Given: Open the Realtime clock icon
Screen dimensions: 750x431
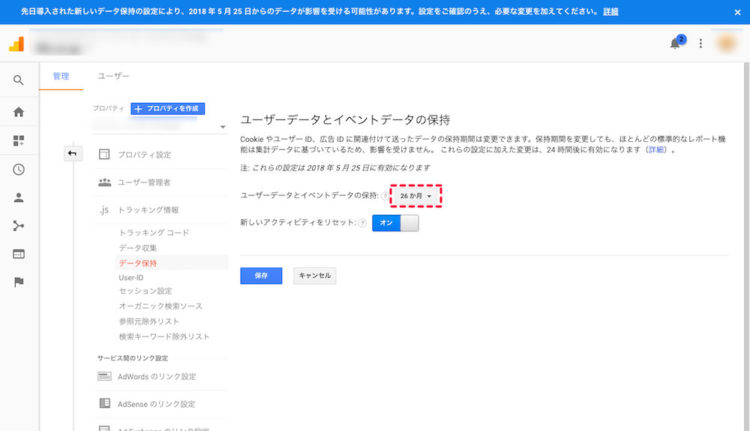Looking at the screenshot, I should pyautogui.click(x=19, y=169).
